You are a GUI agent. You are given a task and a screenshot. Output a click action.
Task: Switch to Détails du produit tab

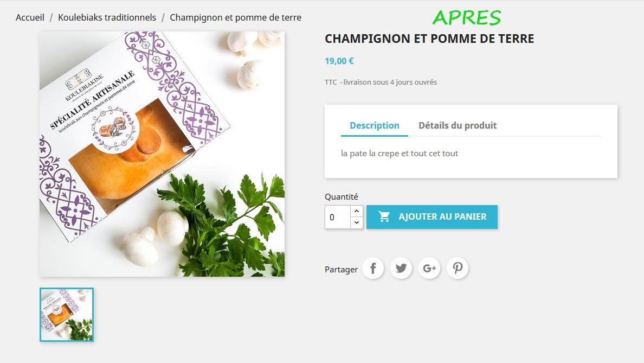coord(458,125)
